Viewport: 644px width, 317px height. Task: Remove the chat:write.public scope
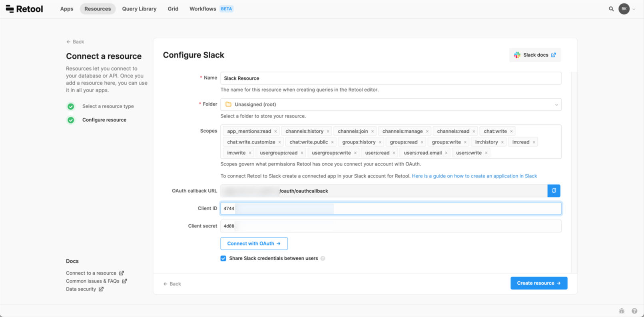[332, 142]
